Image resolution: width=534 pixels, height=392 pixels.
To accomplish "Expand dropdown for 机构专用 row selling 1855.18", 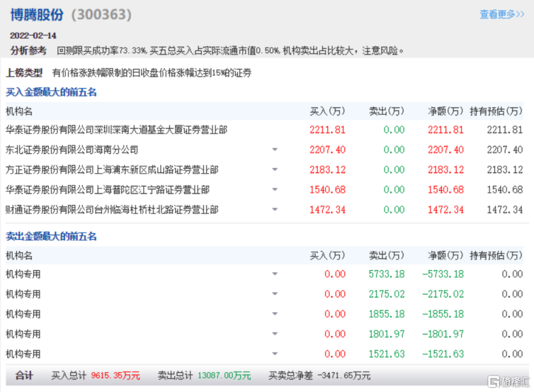I will (x=275, y=313).
